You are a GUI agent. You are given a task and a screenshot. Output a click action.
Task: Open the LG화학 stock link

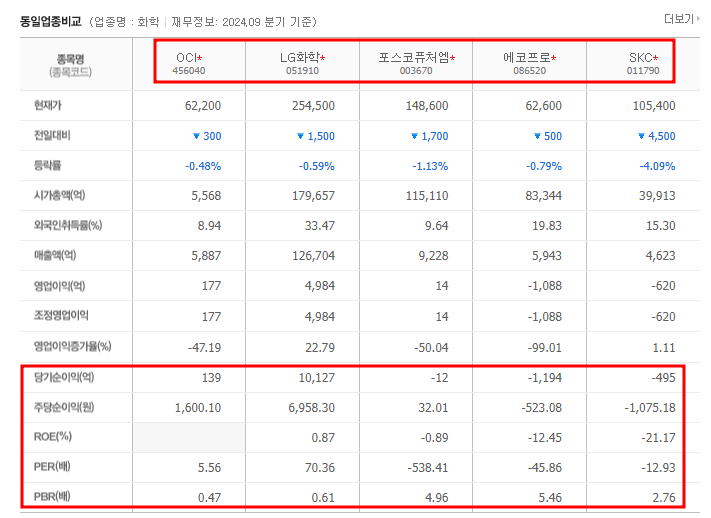pos(300,58)
